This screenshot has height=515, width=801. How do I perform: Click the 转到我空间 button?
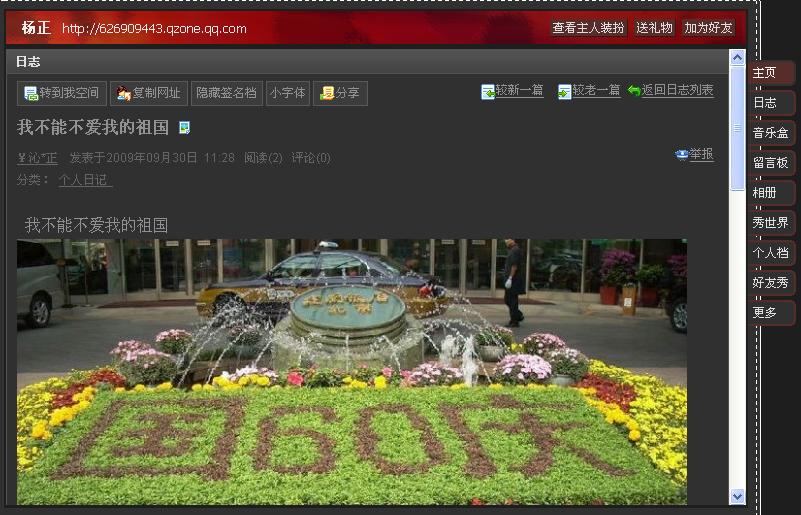click(x=61, y=93)
